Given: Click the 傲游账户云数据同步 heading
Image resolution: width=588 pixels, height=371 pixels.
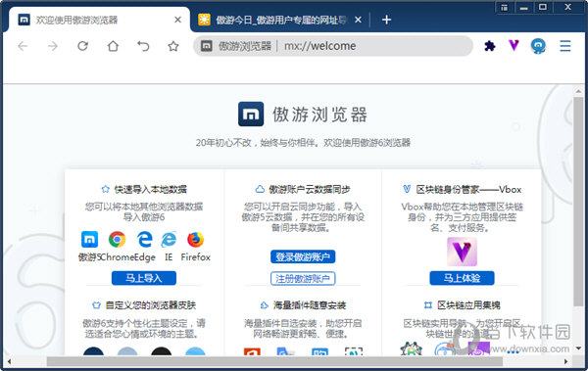Looking at the screenshot, I should coord(310,190).
